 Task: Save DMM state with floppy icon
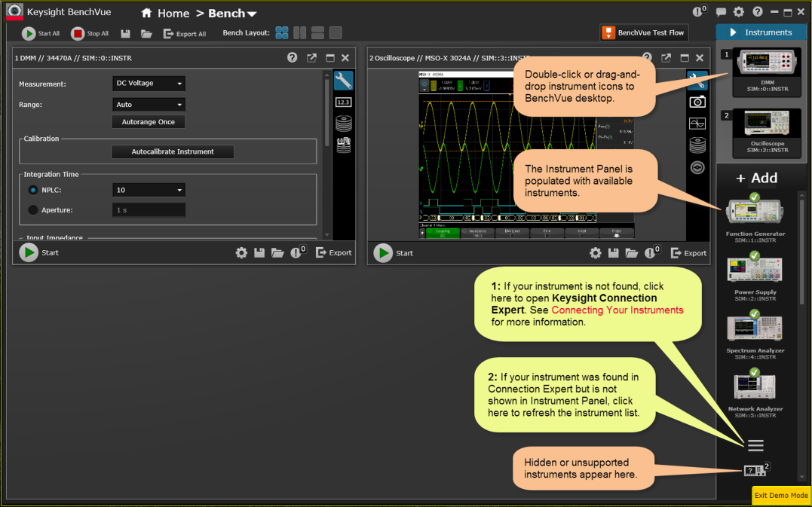coord(259,253)
